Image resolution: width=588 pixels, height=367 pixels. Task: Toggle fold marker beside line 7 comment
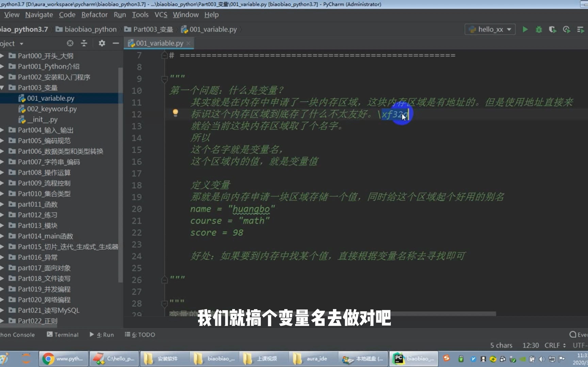pos(165,56)
